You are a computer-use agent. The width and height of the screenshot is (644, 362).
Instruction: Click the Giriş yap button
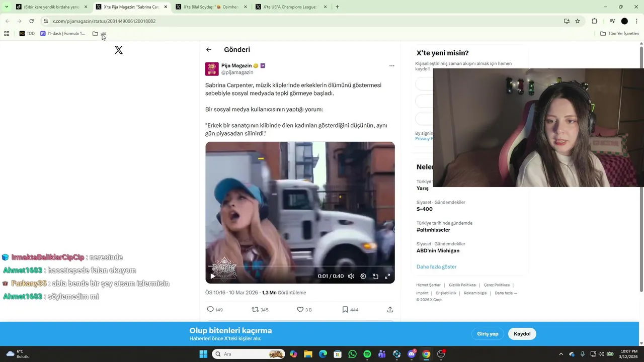tap(488, 334)
